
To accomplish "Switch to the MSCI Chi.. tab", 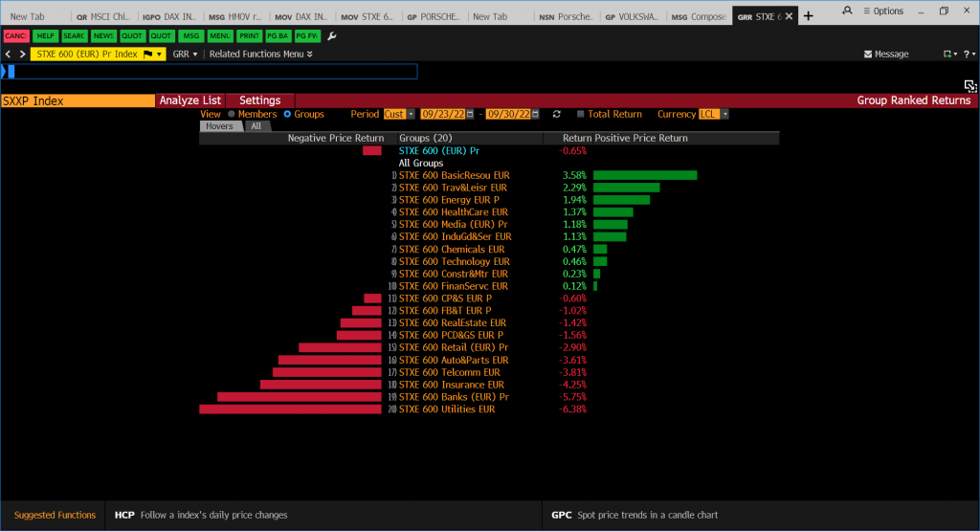I will 103,17.
